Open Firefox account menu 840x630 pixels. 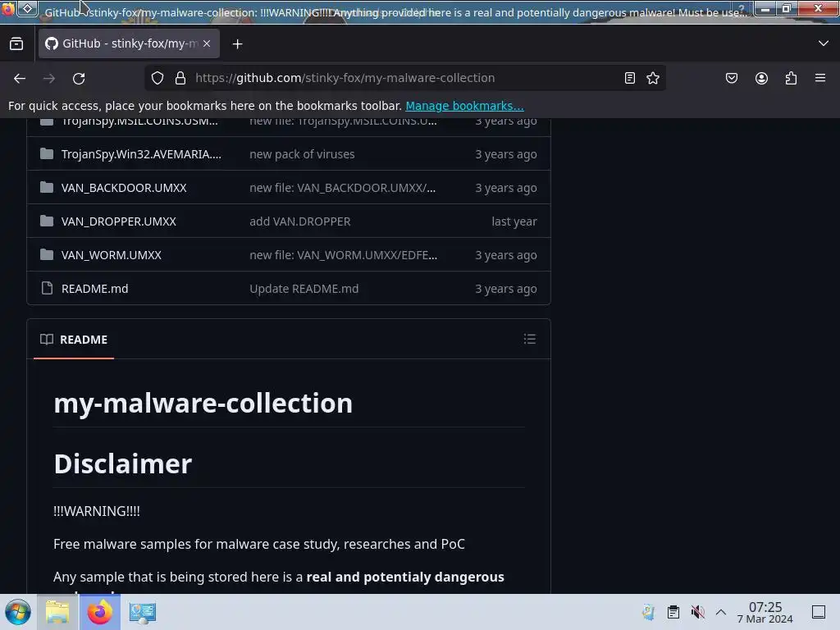[x=761, y=78]
